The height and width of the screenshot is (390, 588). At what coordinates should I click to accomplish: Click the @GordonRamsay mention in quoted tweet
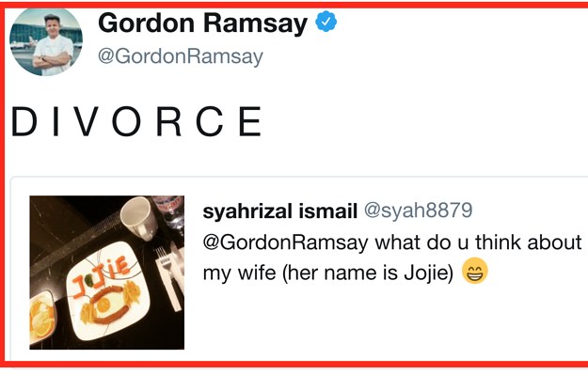pyautogui.click(x=285, y=242)
